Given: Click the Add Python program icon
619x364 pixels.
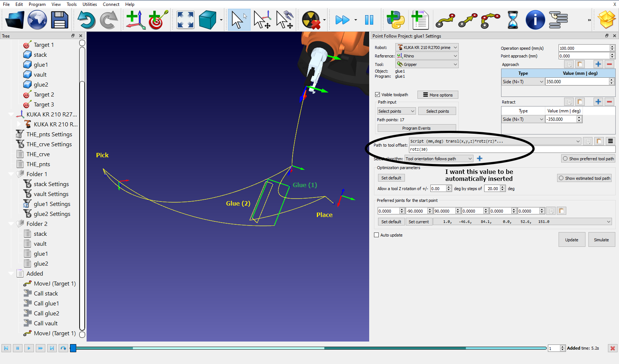Looking at the screenshot, I should (395, 20).
